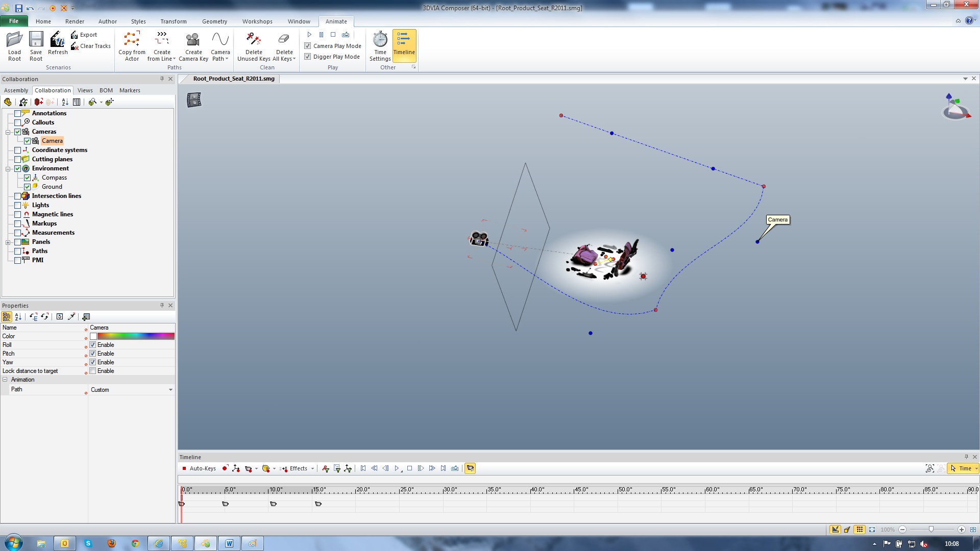Viewport: 980px width, 551px height.
Task: Open the Workshops ribbon tab
Action: pyautogui.click(x=257, y=21)
